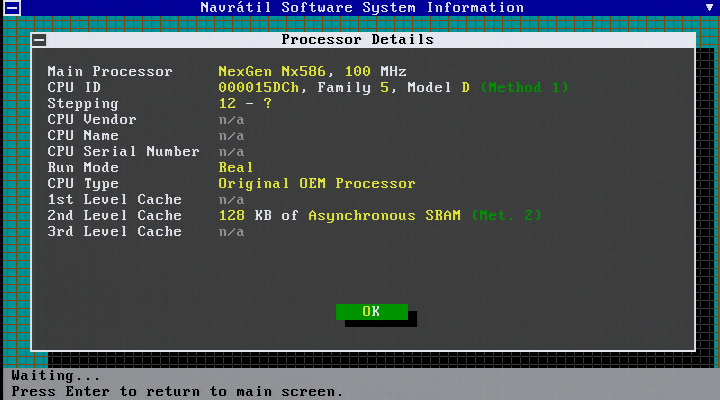
Task: Click the '(Met. 2)' cache method note
Action: point(506,215)
